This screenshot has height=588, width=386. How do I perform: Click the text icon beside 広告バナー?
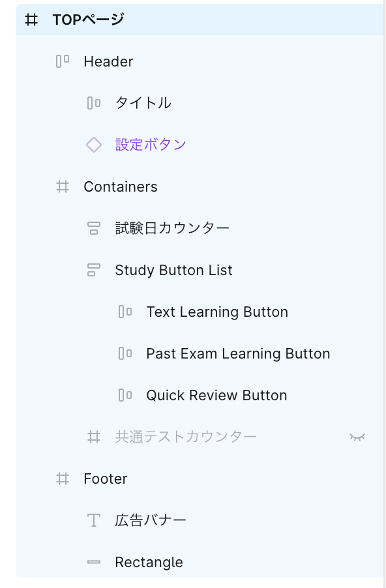click(x=94, y=520)
